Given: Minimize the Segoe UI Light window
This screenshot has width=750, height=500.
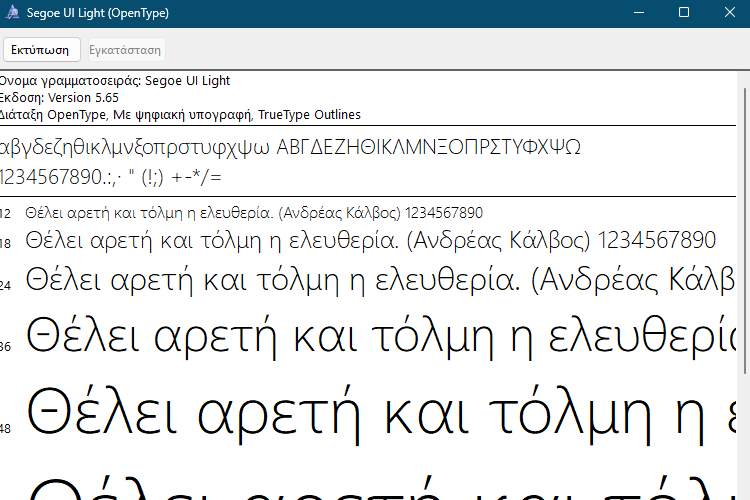Looking at the screenshot, I should [639, 13].
